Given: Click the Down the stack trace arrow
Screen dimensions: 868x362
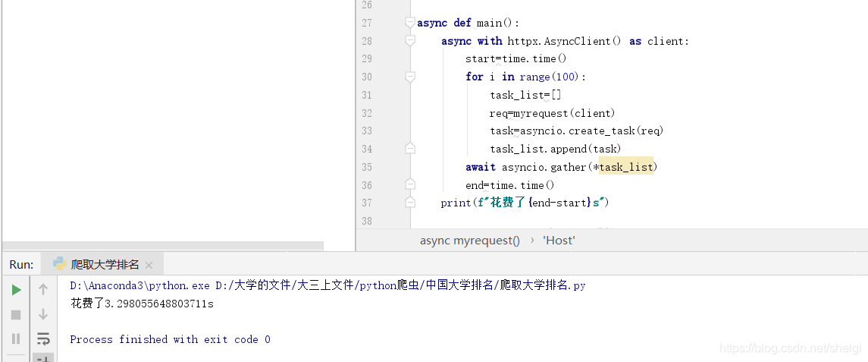Looking at the screenshot, I should [43, 314].
